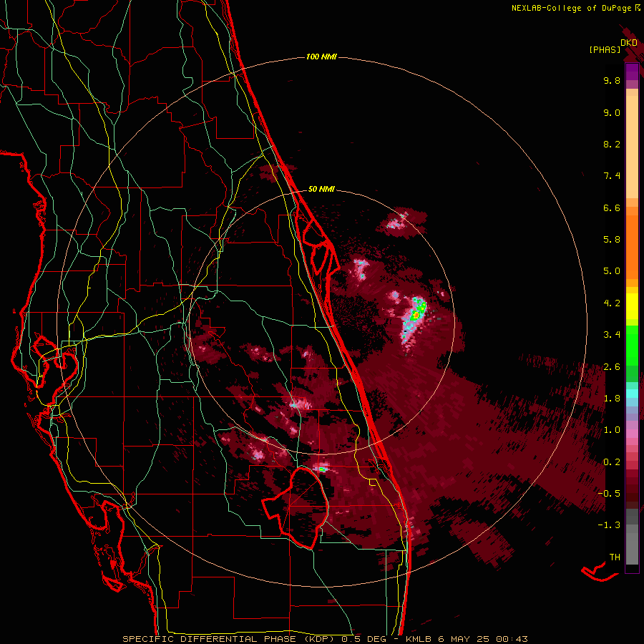Click the -1.3 value on color scale

click(609, 525)
